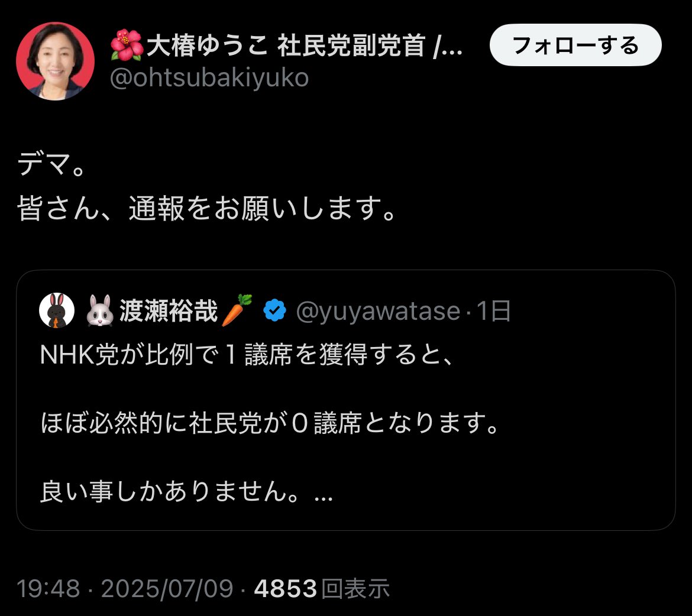Tap the quoted user's rabbit avatar
This screenshot has width=692, height=616.
pyautogui.click(x=57, y=310)
